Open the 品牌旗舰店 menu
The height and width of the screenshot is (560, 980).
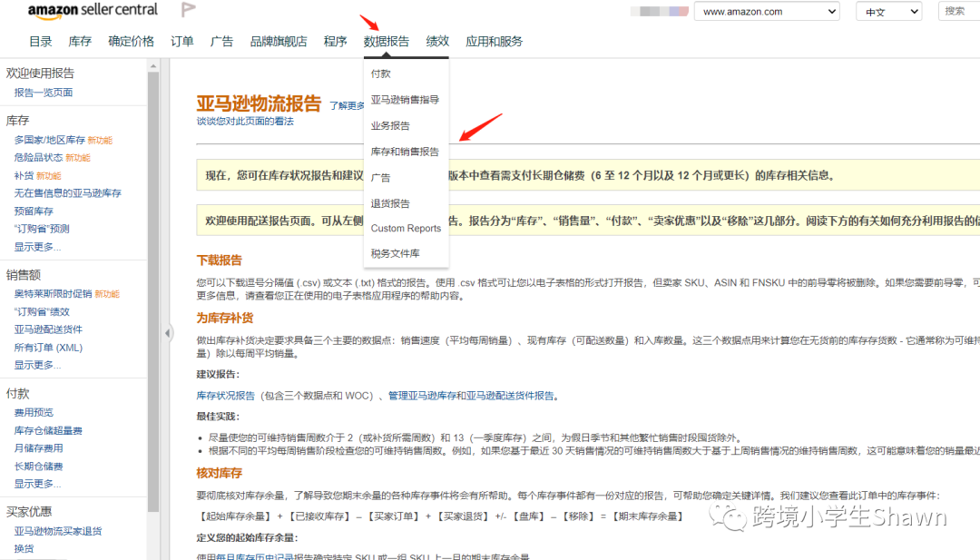(x=279, y=41)
